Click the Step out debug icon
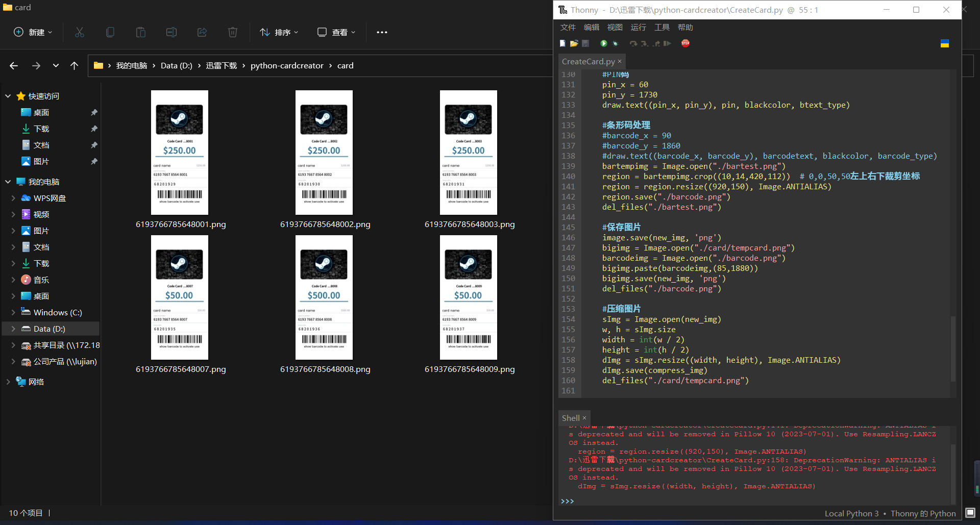Screen dimensions: 980x525 656,43
